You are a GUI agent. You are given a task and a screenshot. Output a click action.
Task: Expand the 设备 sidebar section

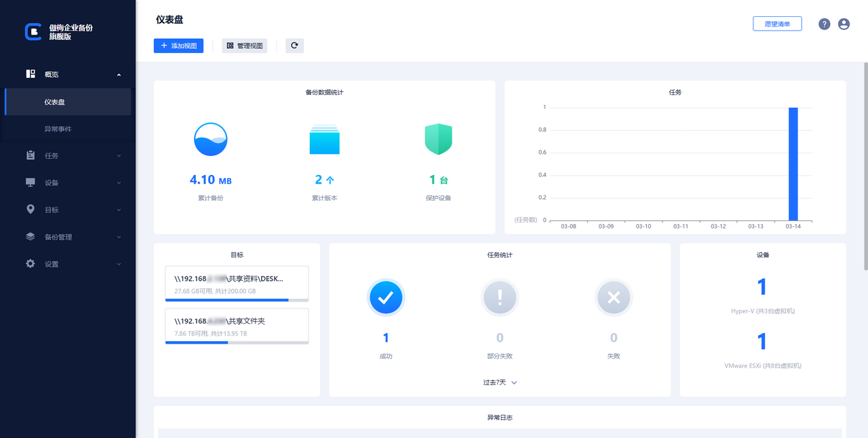119,182
